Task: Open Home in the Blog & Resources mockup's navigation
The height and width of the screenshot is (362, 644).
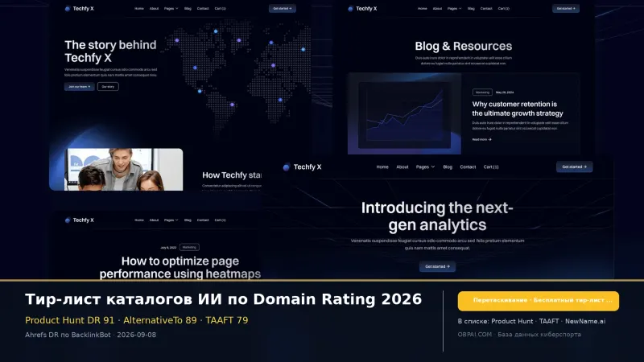Action: pos(422,8)
